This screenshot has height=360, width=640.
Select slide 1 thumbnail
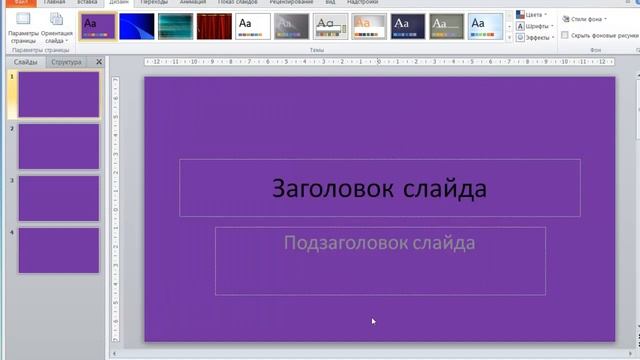[x=59, y=95]
